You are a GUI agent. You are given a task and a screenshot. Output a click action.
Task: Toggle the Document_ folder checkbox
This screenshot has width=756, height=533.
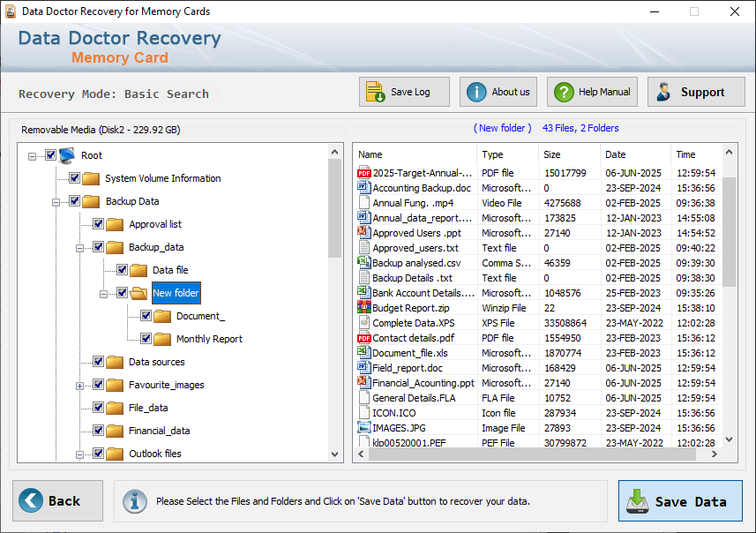tap(146, 315)
